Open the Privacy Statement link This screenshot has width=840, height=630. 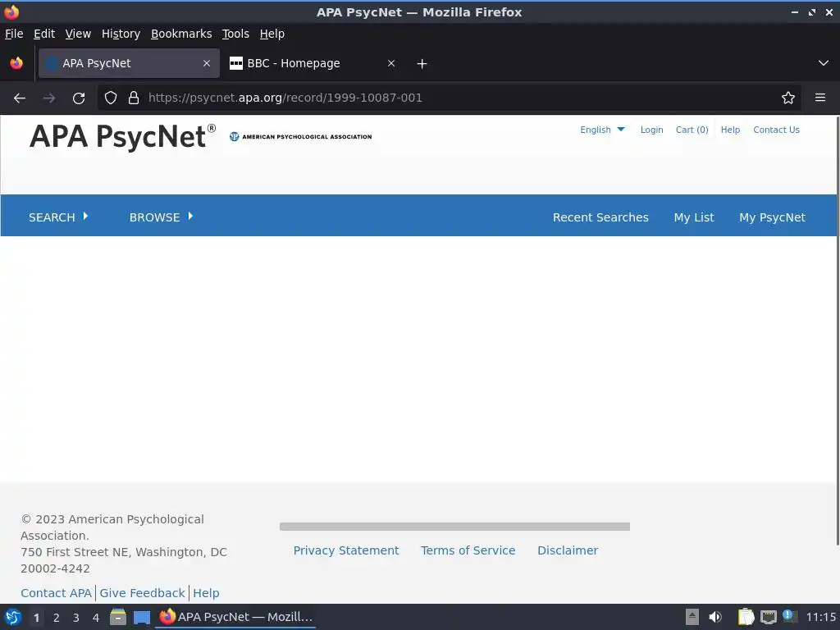pyautogui.click(x=346, y=550)
